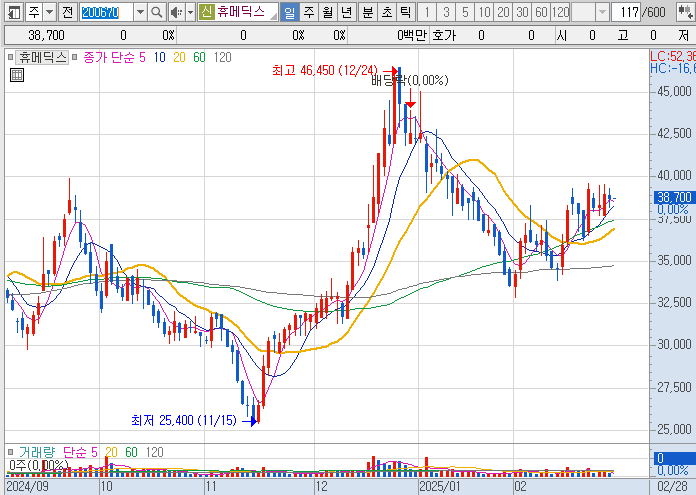Click the 배당락(0.00%) label
The width and height of the screenshot is (696, 495).
410,80
